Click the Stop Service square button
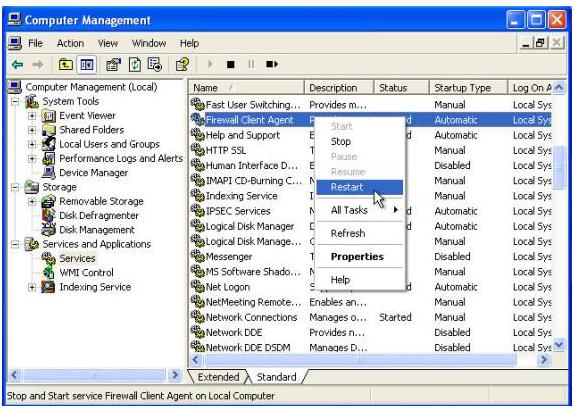The height and width of the screenshot is (409, 575). tap(230, 65)
